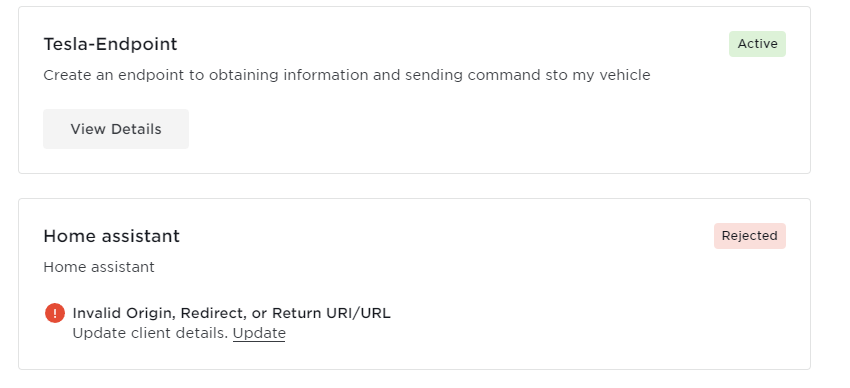Click the smaller Home assistant description text
This screenshot has width=850, height=388.
coord(99,267)
